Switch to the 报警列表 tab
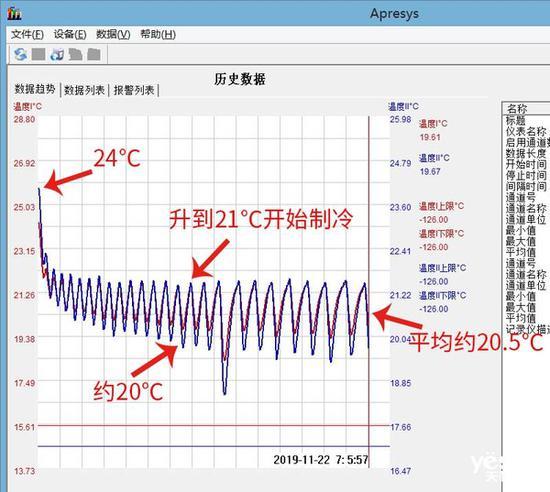The height and width of the screenshot is (492, 550). (x=134, y=90)
